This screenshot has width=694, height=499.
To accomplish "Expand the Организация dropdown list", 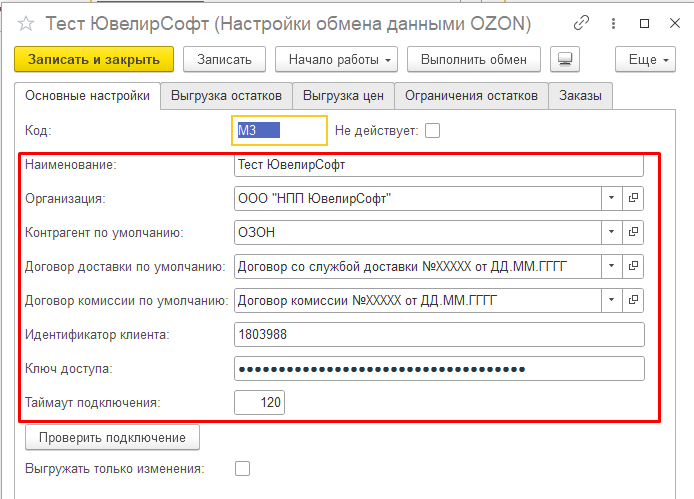I will (x=612, y=198).
